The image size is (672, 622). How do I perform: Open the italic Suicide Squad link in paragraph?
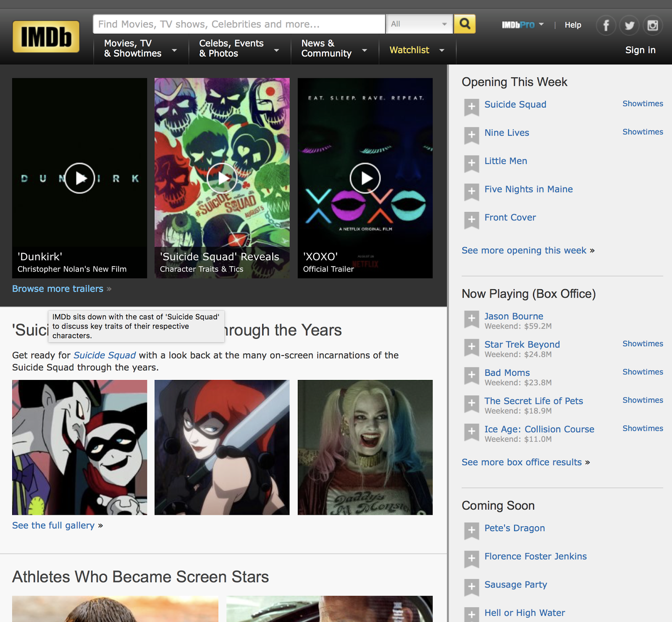point(105,355)
